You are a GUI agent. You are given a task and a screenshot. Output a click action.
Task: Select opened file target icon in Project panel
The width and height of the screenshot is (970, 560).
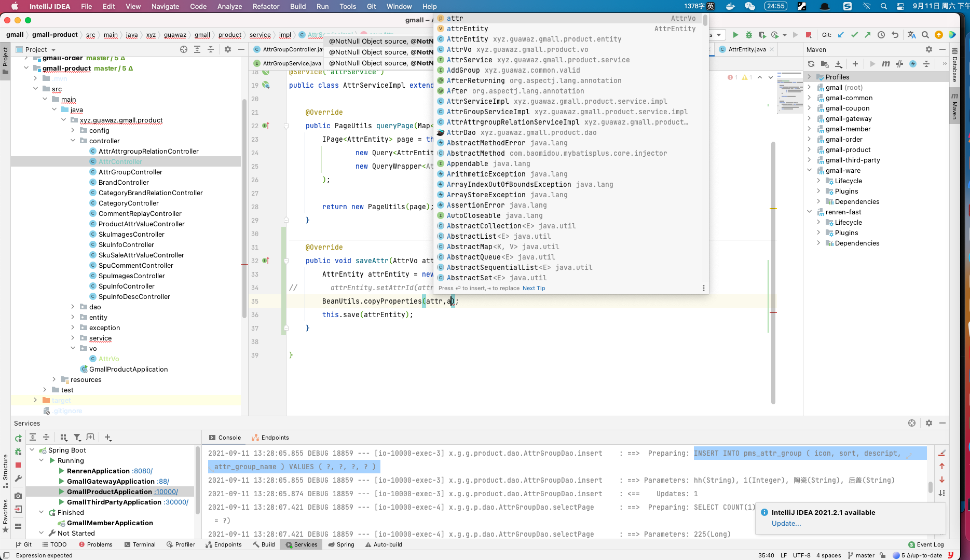click(x=184, y=49)
